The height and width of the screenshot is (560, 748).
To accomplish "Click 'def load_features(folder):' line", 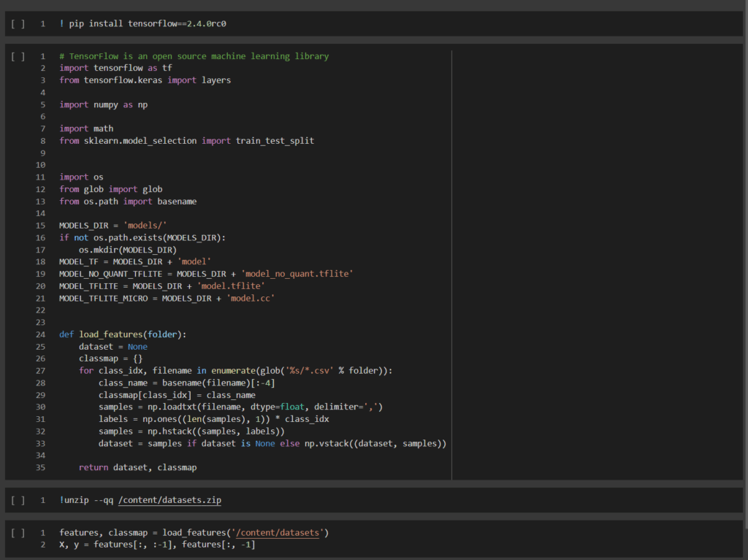I will (x=123, y=334).
